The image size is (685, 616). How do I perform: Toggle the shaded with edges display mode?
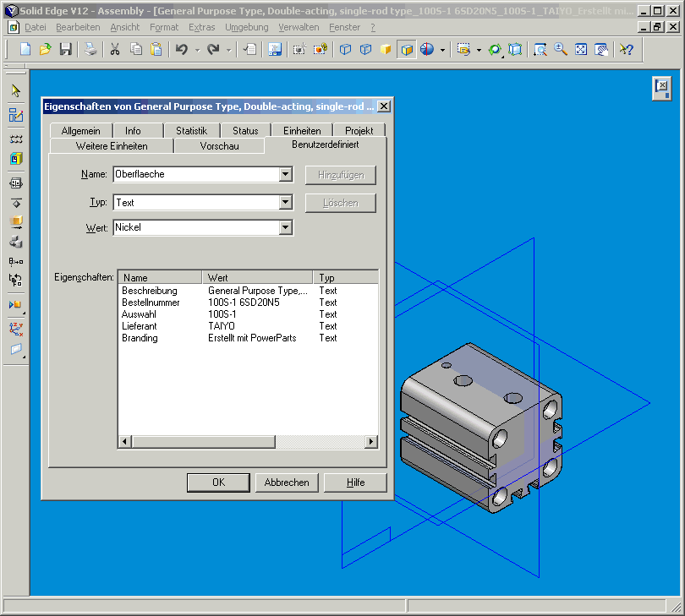pos(407,50)
